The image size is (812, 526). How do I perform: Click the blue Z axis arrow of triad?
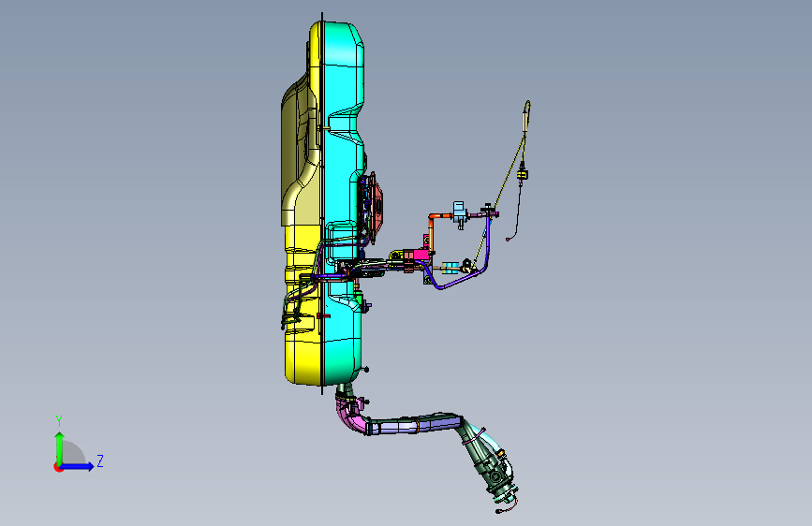(79, 466)
